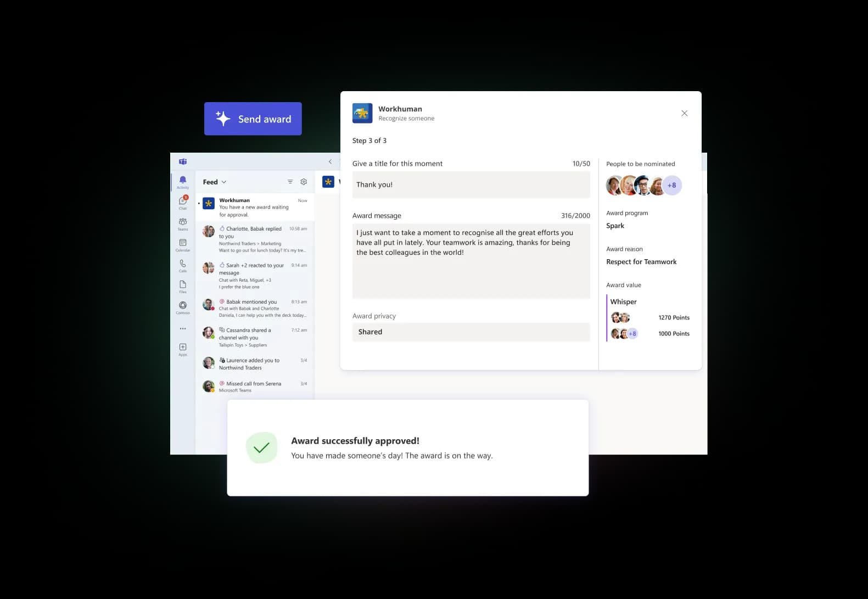Viewport: 868px width, 599px height.
Task: Open Cassandra shared a channel notification
Action: point(255,337)
